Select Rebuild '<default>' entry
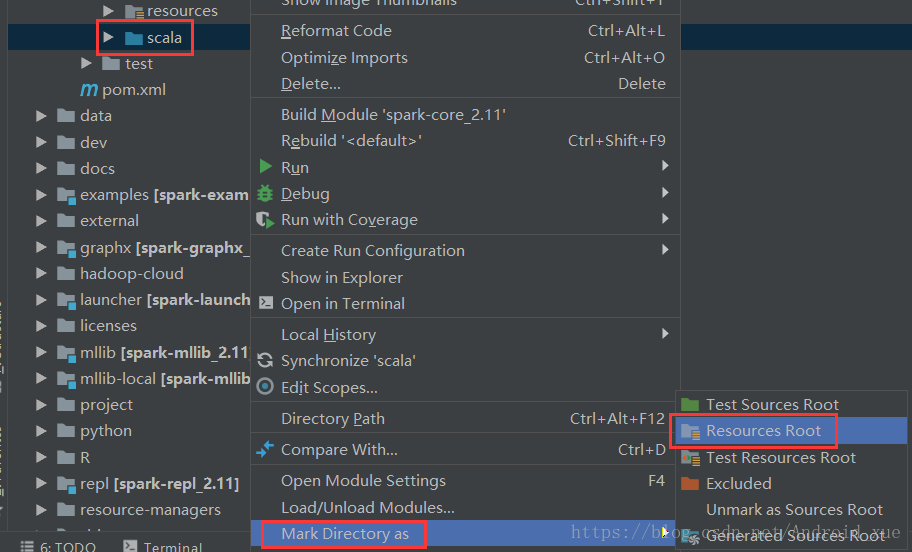Screen dimensions: 912x552 point(465,141)
